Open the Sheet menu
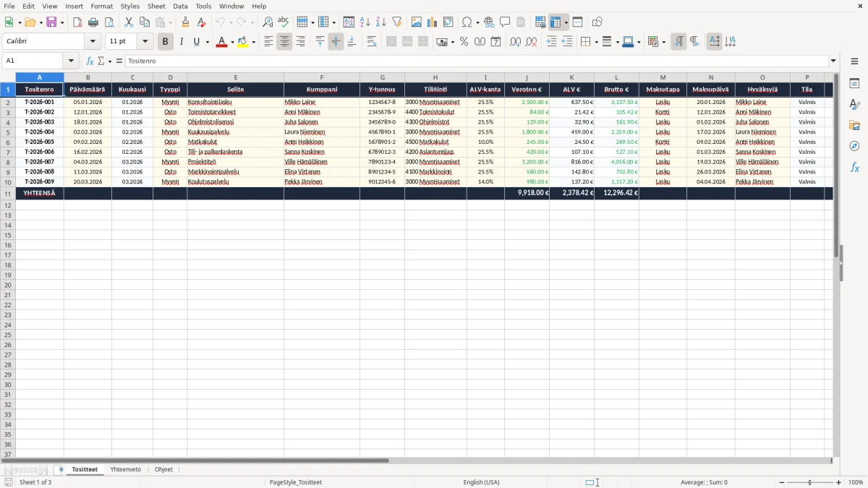The width and height of the screenshot is (868, 488). (x=156, y=6)
